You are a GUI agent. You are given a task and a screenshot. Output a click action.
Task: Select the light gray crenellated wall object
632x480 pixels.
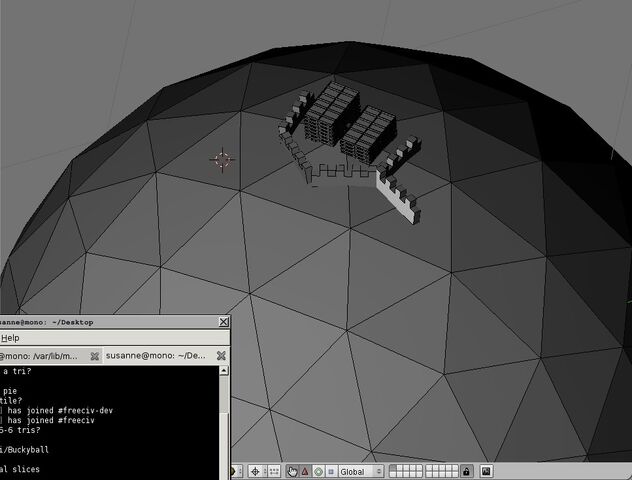[x=397, y=196]
